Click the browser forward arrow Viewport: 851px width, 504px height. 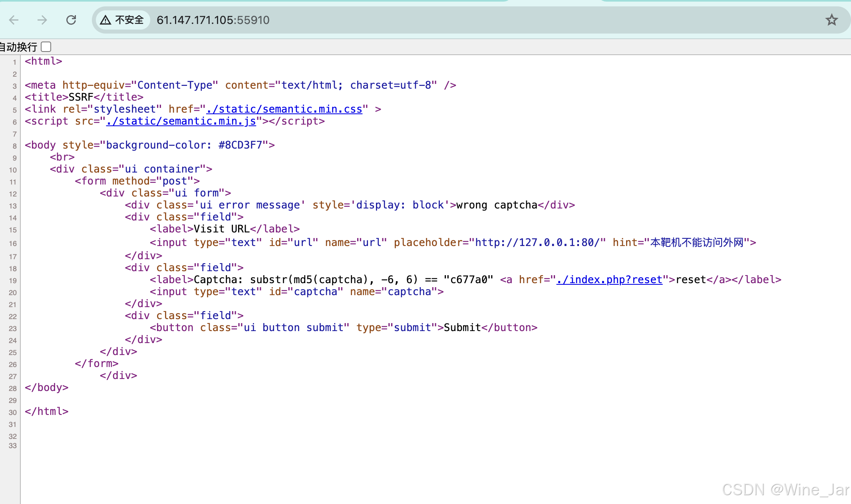pyautogui.click(x=42, y=20)
